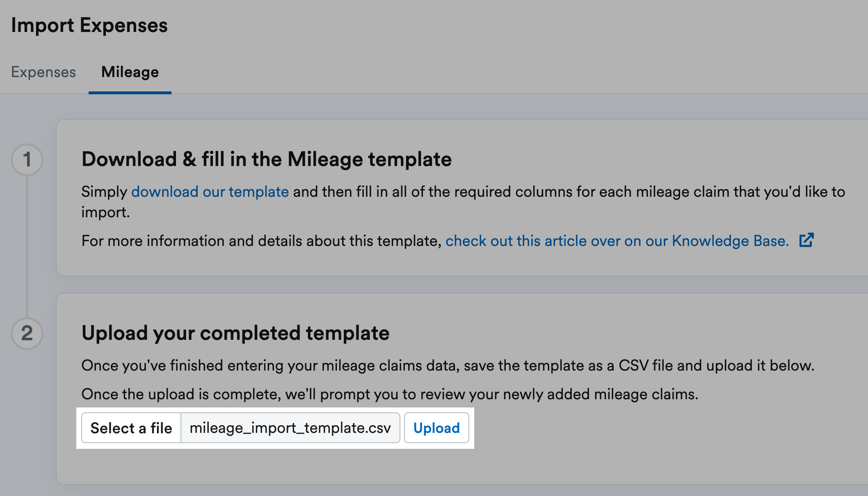The image size is (868, 496).
Task: Switch to the Expenses tab
Action: click(43, 72)
